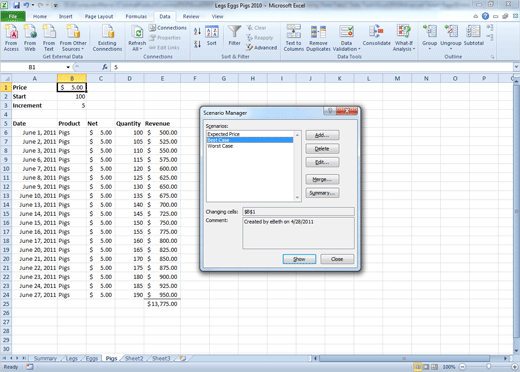
Task: Open the File tab
Action: point(13,16)
